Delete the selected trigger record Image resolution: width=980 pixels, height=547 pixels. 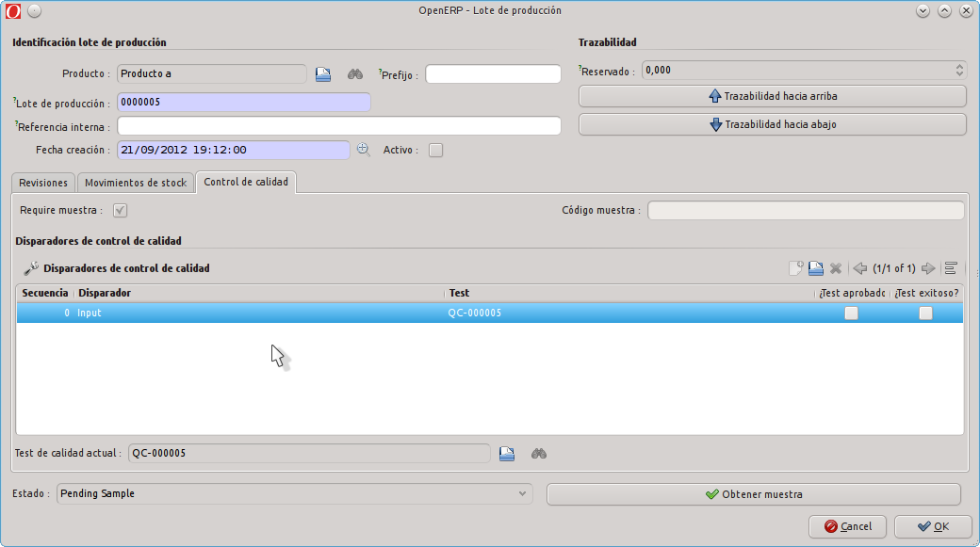(836, 268)
